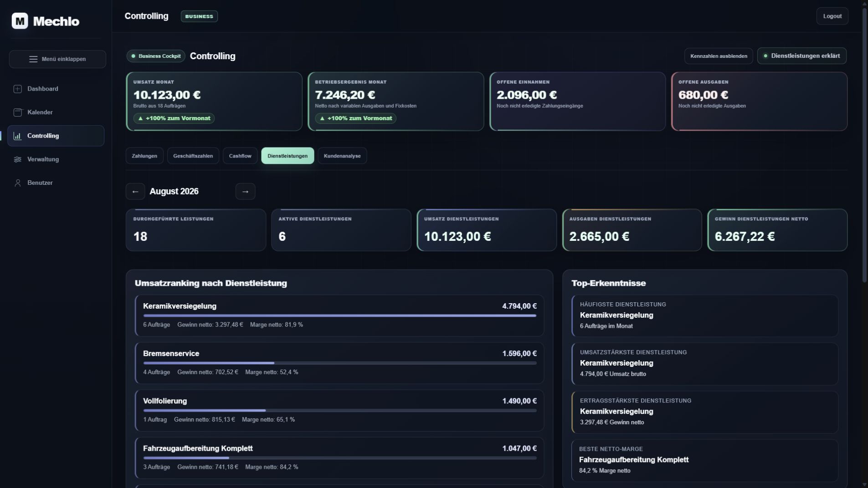Select Fahrzeugaufbereitung Komplett in the ranking
This screenshot has height=488, width=868.
[x=339, y=457]
